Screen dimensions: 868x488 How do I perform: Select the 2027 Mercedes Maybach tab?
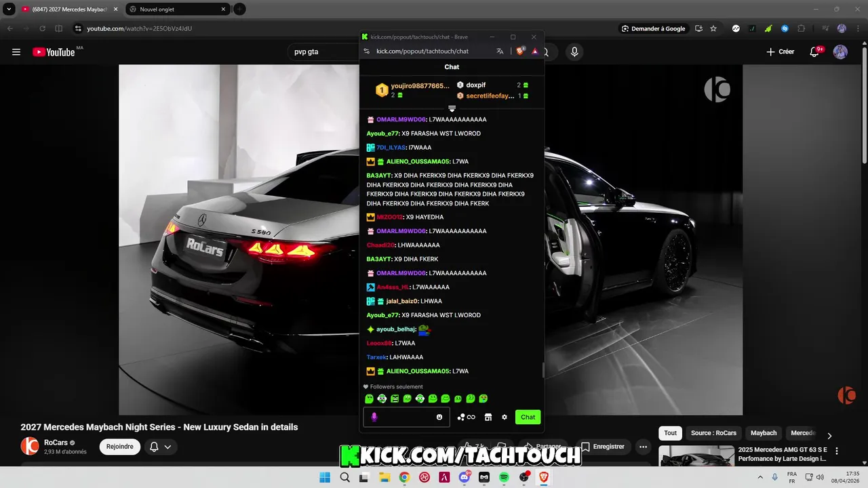pos(69,9)
